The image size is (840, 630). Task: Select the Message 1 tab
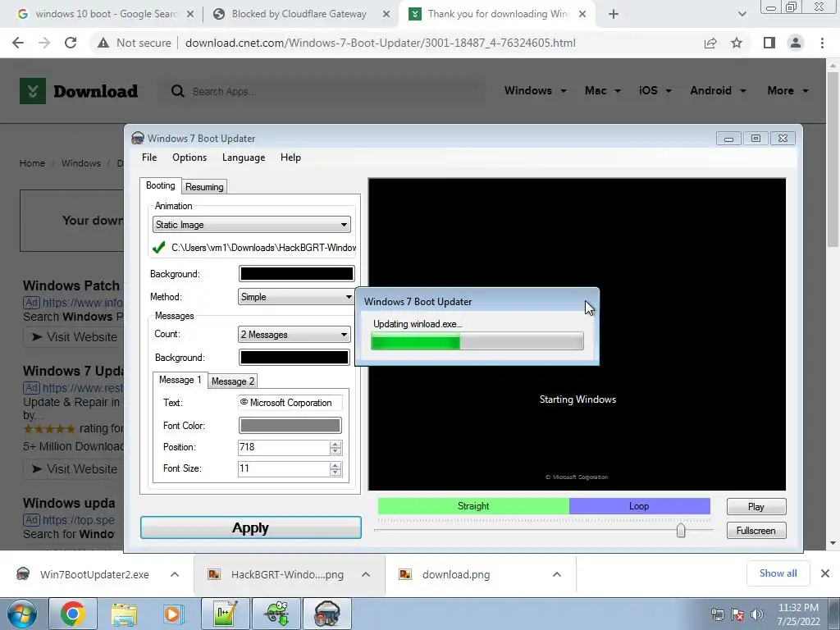pyautogui.click(x=180, y=380)
